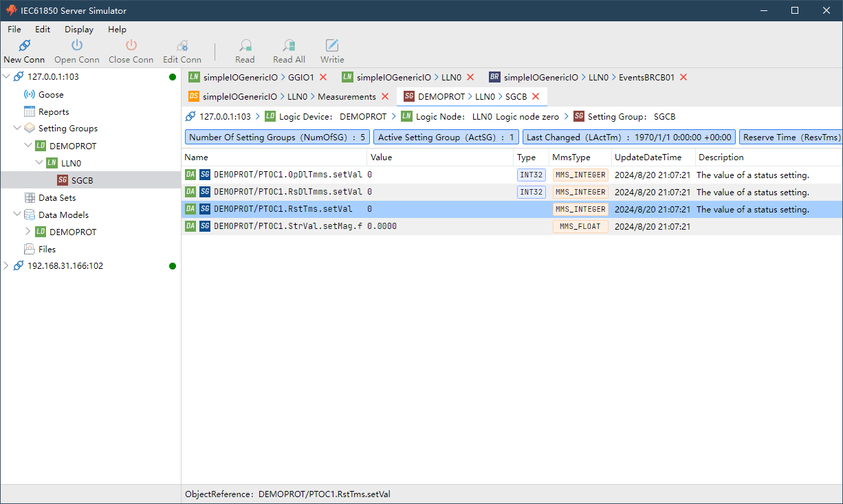Click the Logic Node LLN0 breadcrumb

480,117
